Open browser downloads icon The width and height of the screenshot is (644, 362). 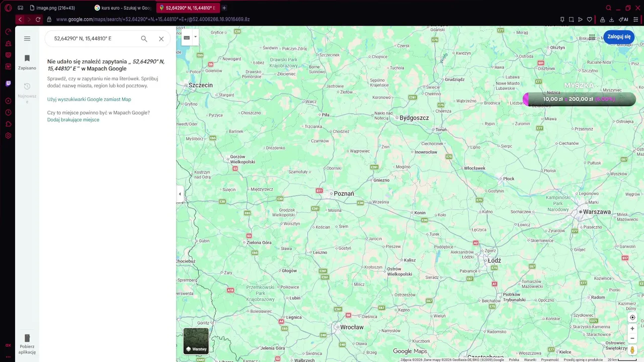click(612, 20)
